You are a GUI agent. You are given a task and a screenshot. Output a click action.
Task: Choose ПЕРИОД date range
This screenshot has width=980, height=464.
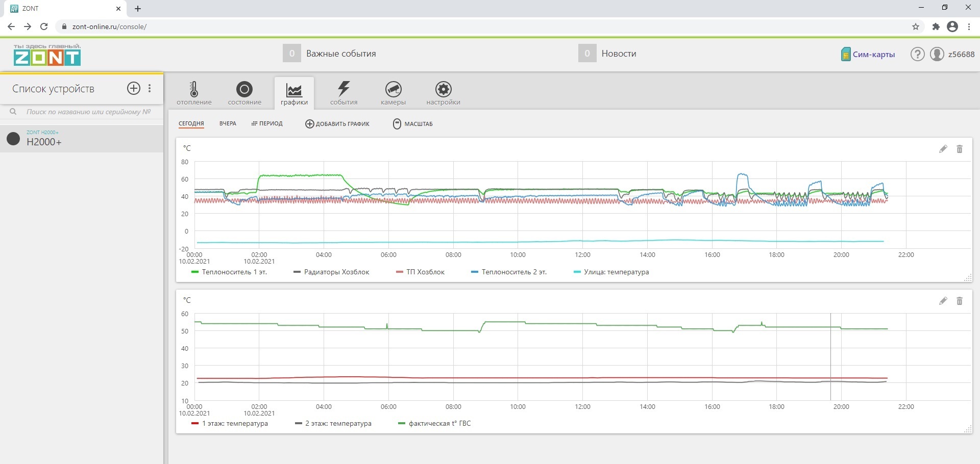coord(267,124)
